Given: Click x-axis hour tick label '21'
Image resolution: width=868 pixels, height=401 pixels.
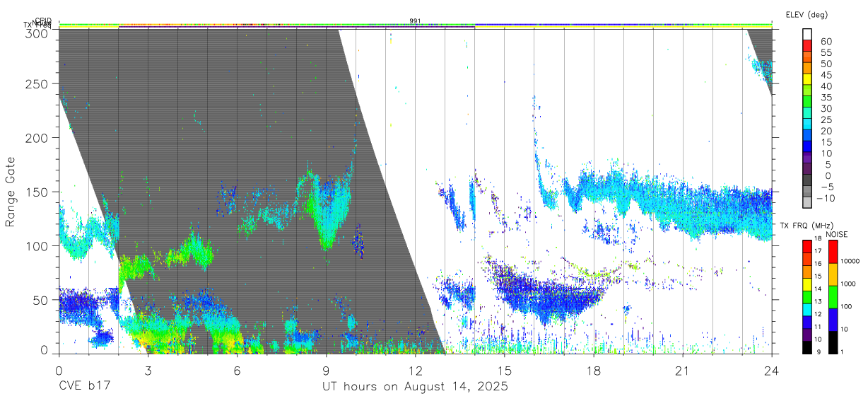Looking at the screenshot, I should point(683,371).
